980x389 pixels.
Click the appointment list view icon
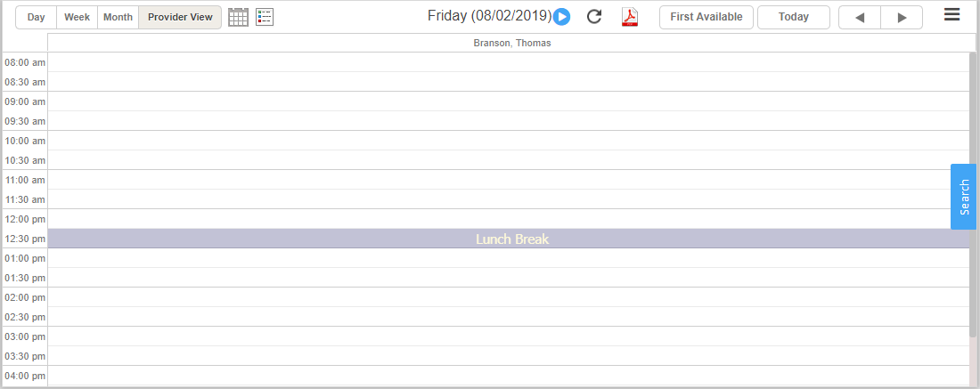coord(265,17)
